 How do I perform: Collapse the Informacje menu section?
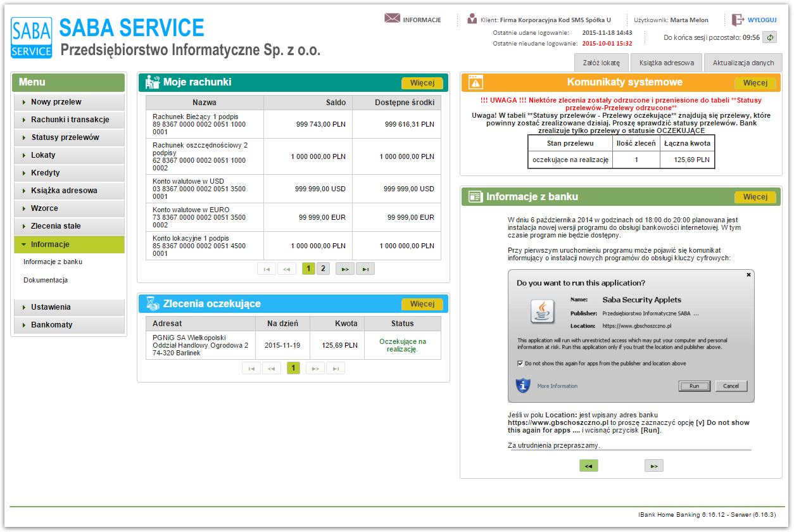click(69, 244)
